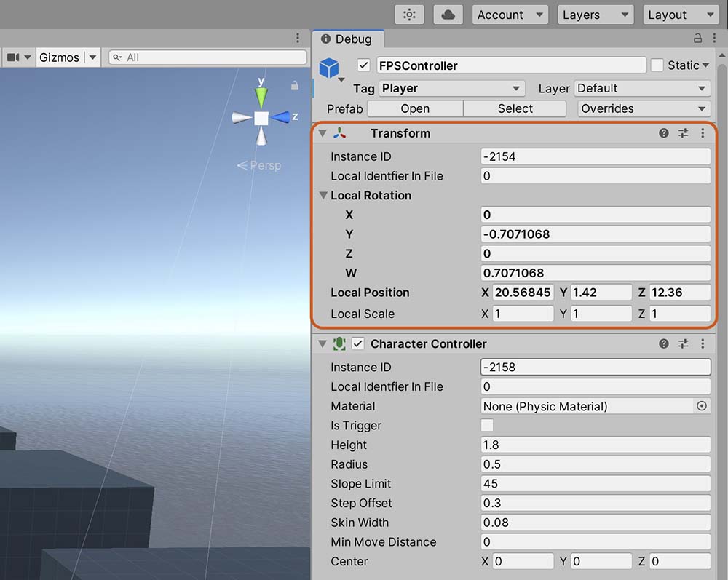The height and width of the screenshot is (580, 728).
Task: Toggle the Static checkbox
Action: (x=657, y=65)
